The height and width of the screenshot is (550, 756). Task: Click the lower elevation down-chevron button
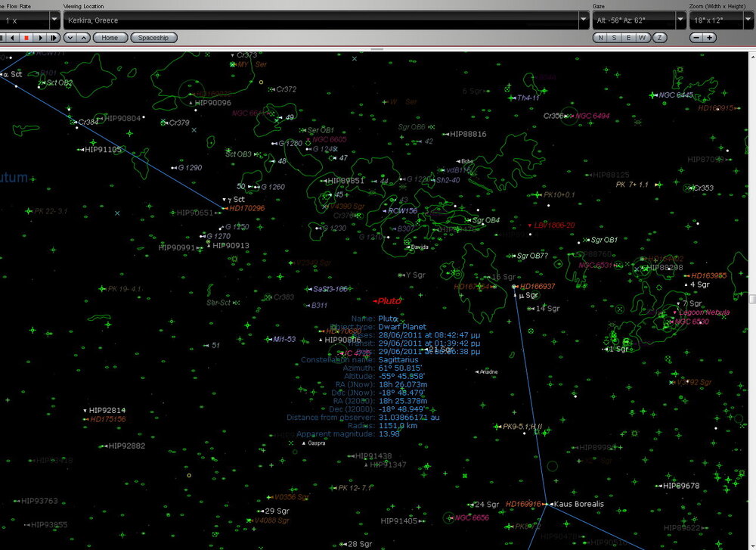[x=70, y=38]
